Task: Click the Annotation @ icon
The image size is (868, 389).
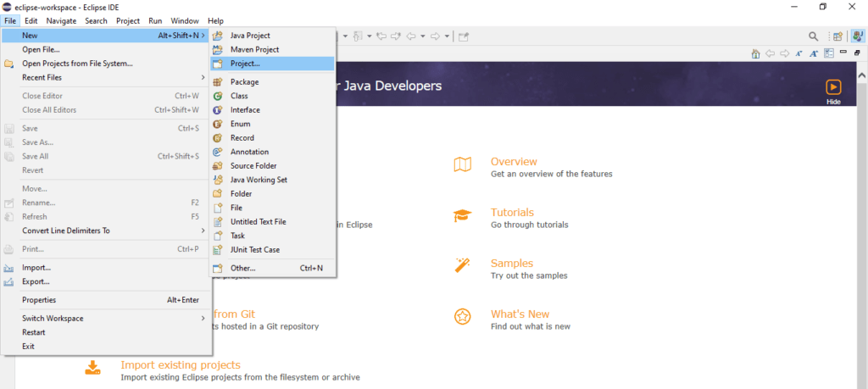Action: [x=218, y=152]
